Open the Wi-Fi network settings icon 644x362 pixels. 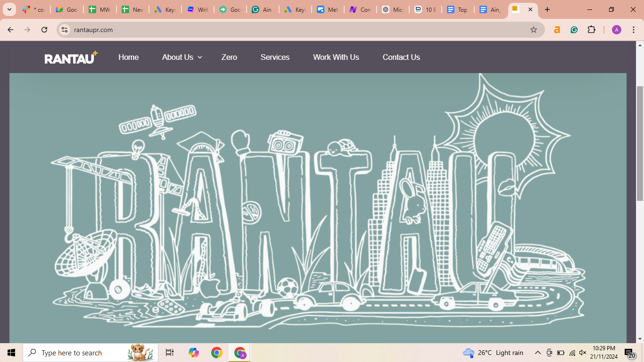click(572, 353)
